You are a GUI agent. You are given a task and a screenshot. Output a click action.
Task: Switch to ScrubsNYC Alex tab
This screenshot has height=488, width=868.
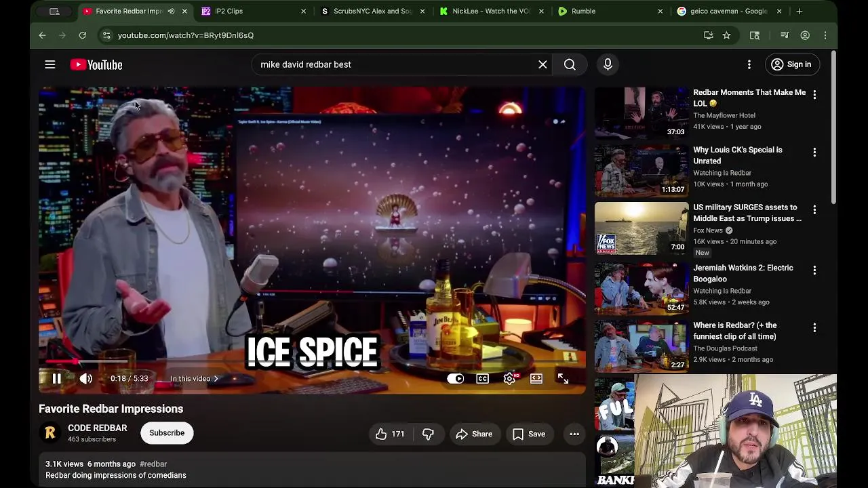tap(372, 11)
